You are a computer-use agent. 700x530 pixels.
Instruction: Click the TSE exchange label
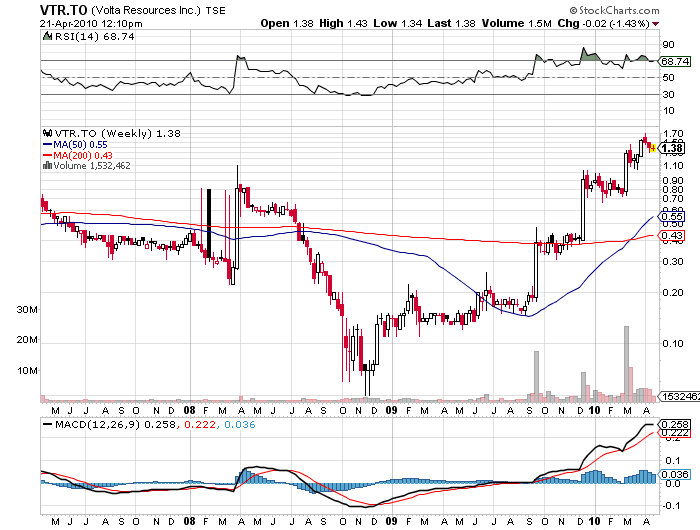pyautogui.click(x=216, y=11)
